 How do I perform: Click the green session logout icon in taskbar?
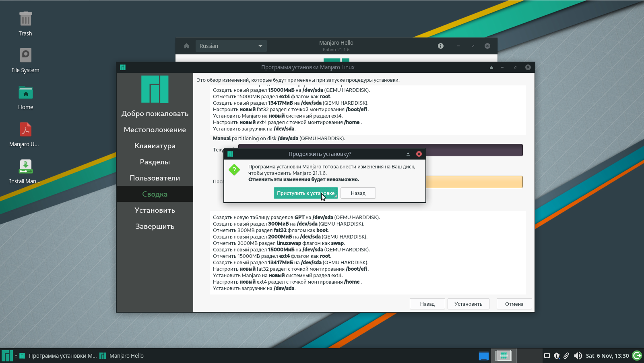tap(637, 355)
